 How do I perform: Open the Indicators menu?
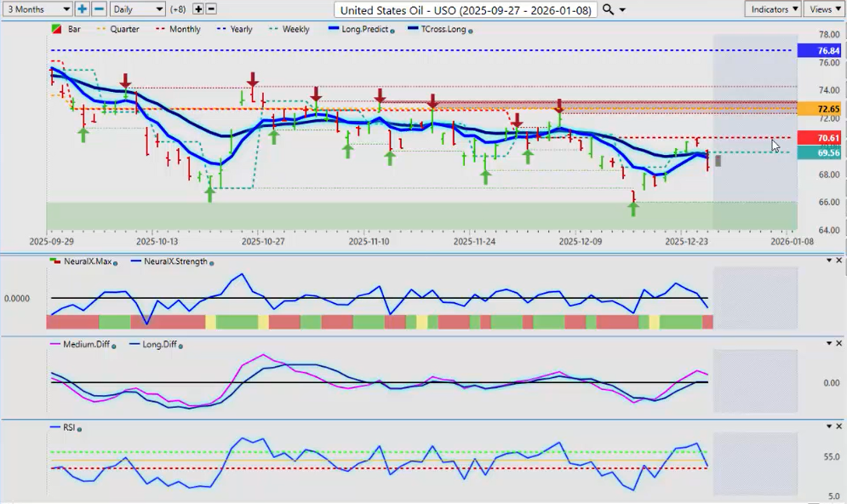(772, 9)
